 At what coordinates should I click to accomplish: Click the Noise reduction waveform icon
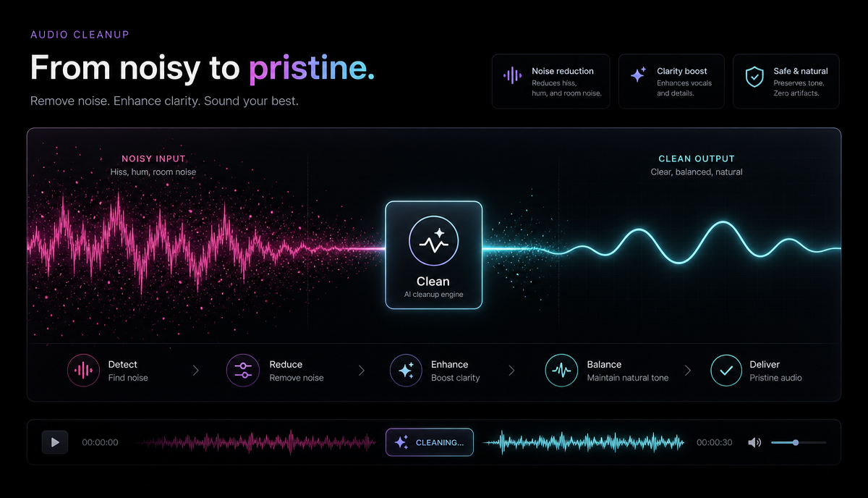(x=512, y=75)
